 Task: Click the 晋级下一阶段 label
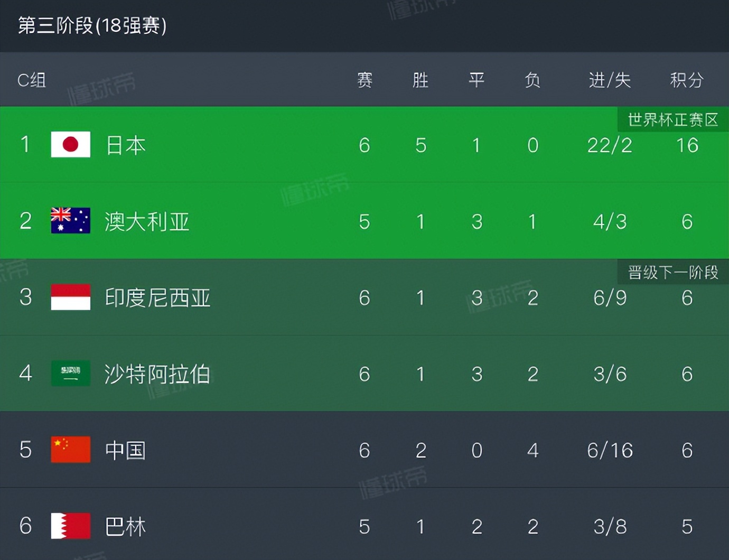673,273
